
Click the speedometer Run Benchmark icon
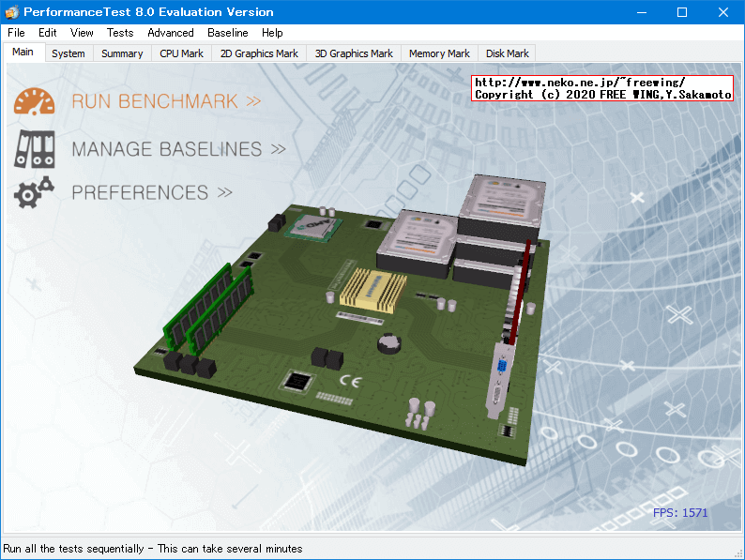pyautogui.click(x=35, y=101)
